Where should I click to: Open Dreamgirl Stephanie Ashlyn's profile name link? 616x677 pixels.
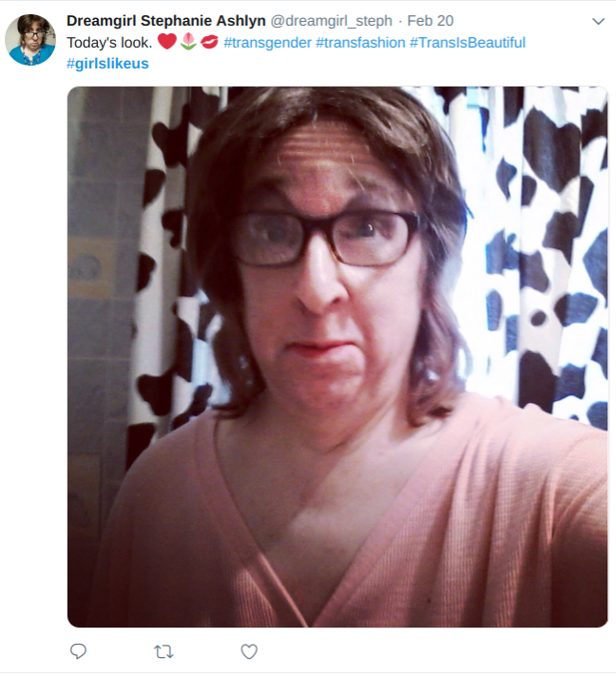click(x=166, y=21)
